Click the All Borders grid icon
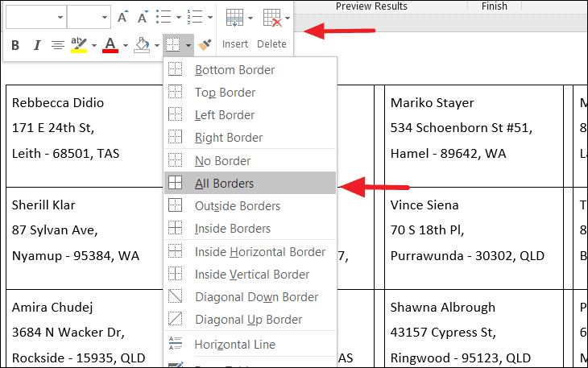Image resolution: width=588 pixels, height=368 pixels. pos(175,183)
